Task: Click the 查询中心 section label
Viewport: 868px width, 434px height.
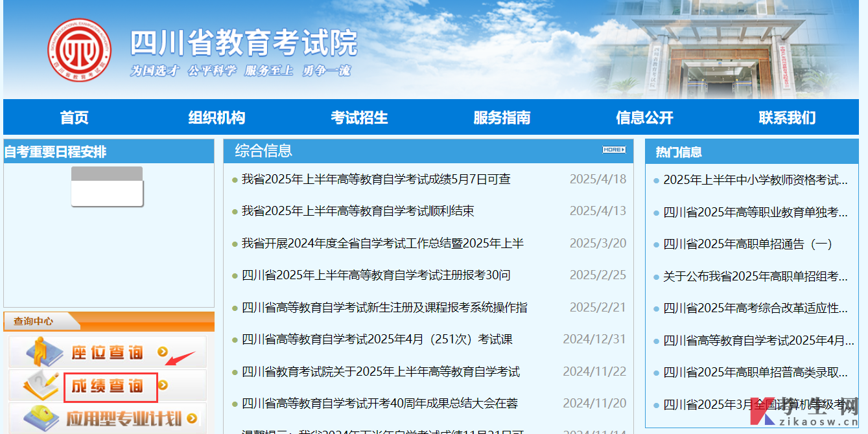Action: click(x=33, y=321)
